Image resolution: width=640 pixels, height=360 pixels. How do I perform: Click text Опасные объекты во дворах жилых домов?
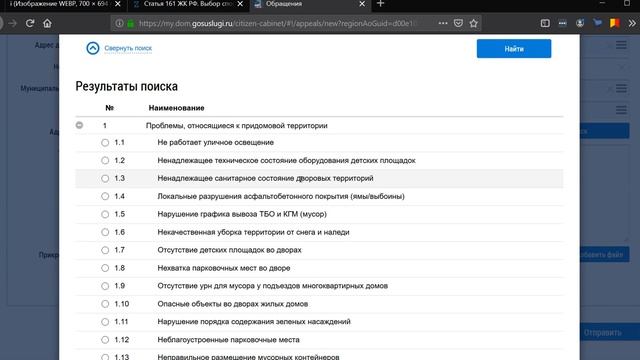pyautogui.click(x=233, y=304)
